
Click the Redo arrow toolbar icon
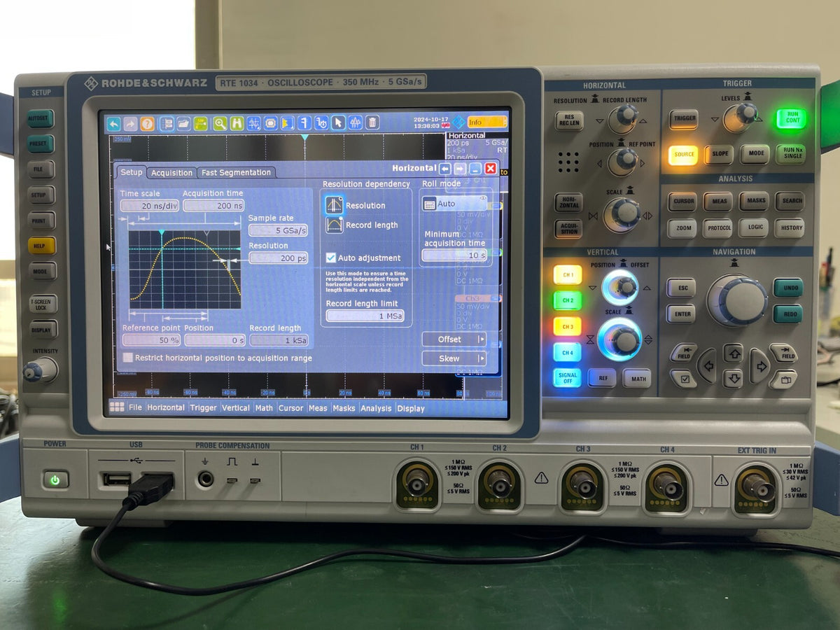[130, 123]
